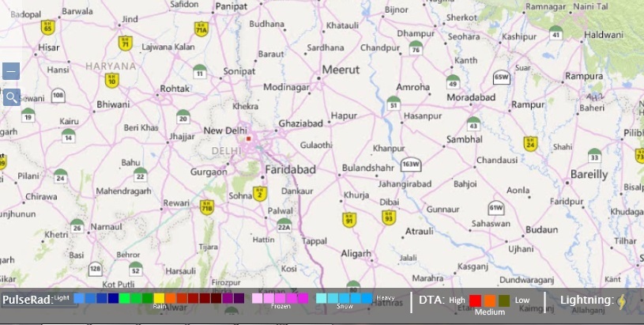This screenshot has width=644, height=325.
Task: Select route 11 shield near Sonipat
Action: click(200, 71)
